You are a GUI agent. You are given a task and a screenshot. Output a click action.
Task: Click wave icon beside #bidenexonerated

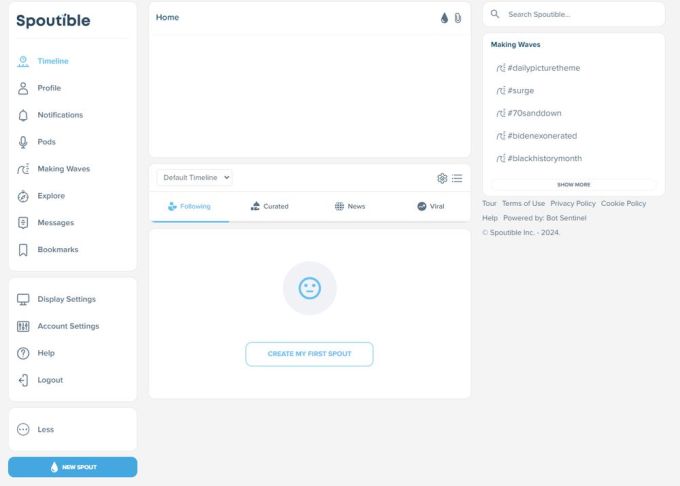click(501, 136)
